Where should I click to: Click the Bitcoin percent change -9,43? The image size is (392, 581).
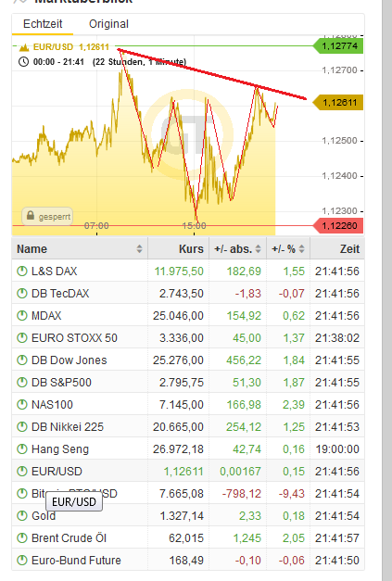292,494
